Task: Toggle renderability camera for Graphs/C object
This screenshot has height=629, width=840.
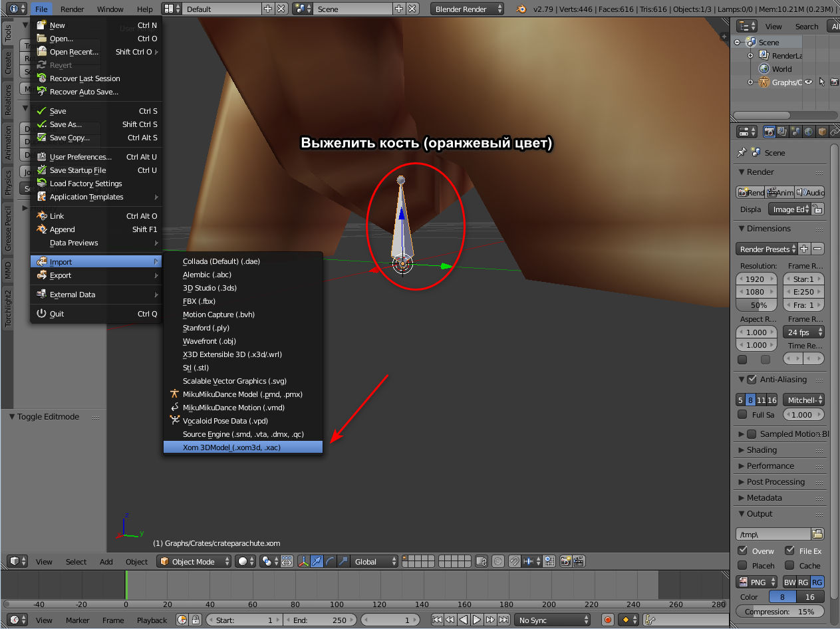Action: point(835,82)
